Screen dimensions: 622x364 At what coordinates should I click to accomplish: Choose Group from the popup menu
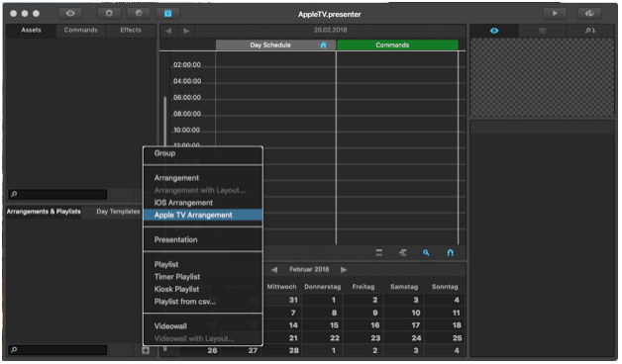click(203, 153)
